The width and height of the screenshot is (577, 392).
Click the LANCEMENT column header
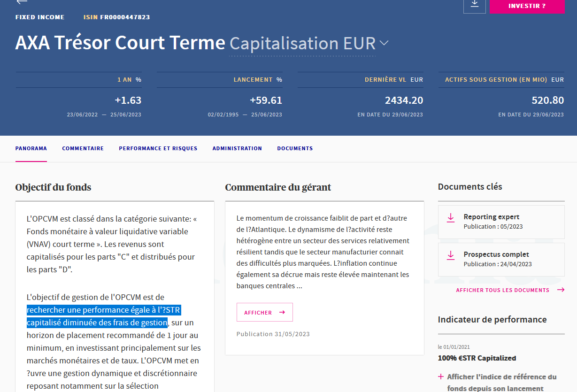(x=253, y=80)
